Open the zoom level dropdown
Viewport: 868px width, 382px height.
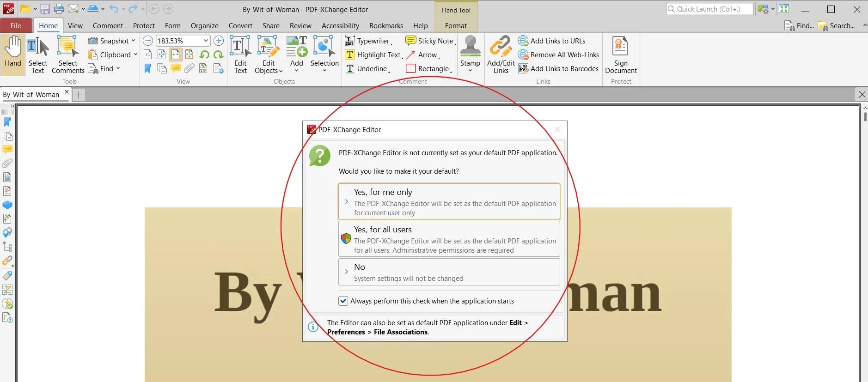206,41
